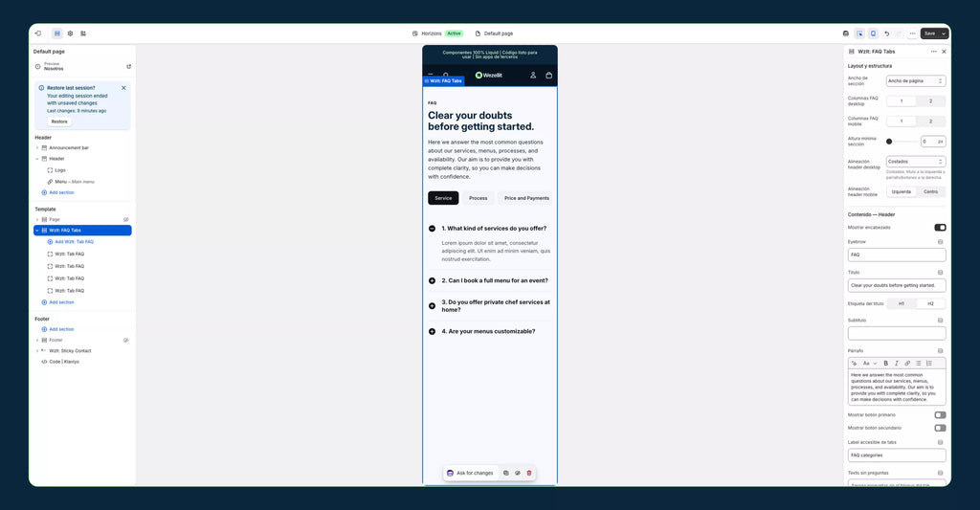
Task: Select the Logo block
Action: 60,170
